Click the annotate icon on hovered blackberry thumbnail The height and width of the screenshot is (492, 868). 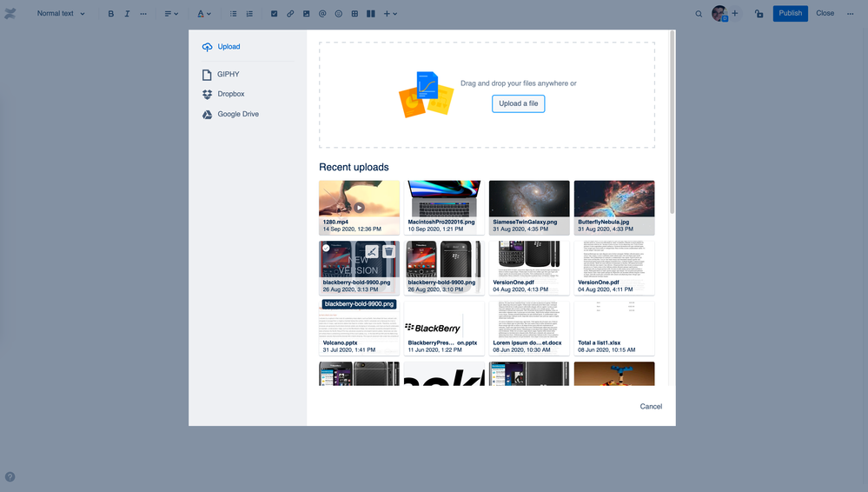tap(372, 251)
